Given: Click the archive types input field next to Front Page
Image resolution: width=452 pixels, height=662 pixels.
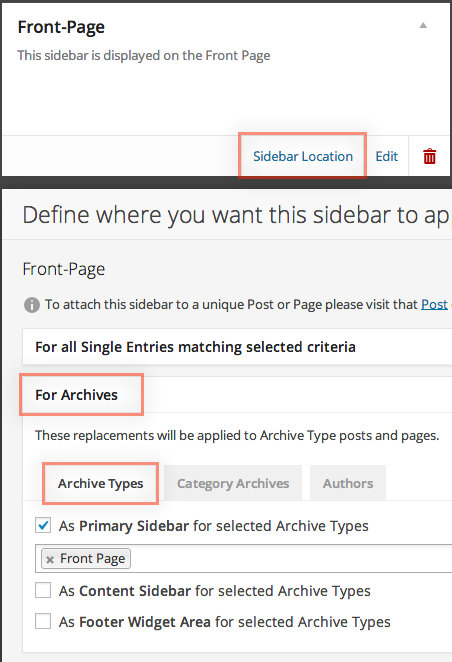Looking at the screenshot, I should pos(291,559).
